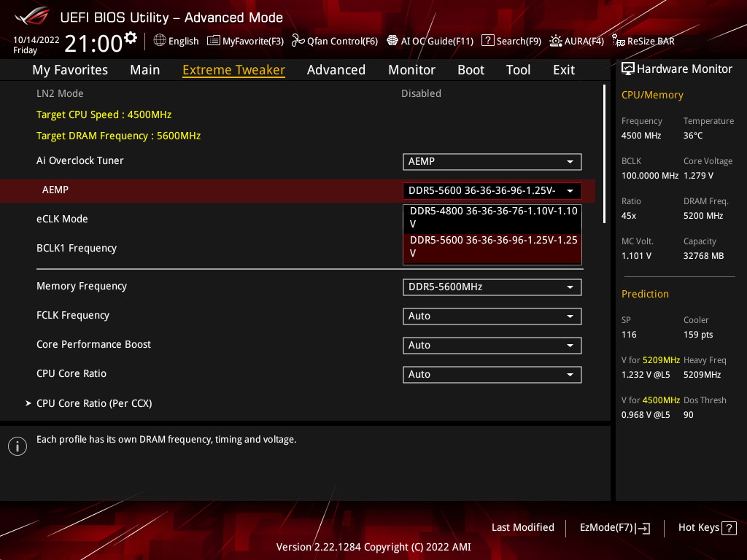This screenshot has height=560, width=747.
Task: Click CPU/Memory section heading
Action: (652, 95)
